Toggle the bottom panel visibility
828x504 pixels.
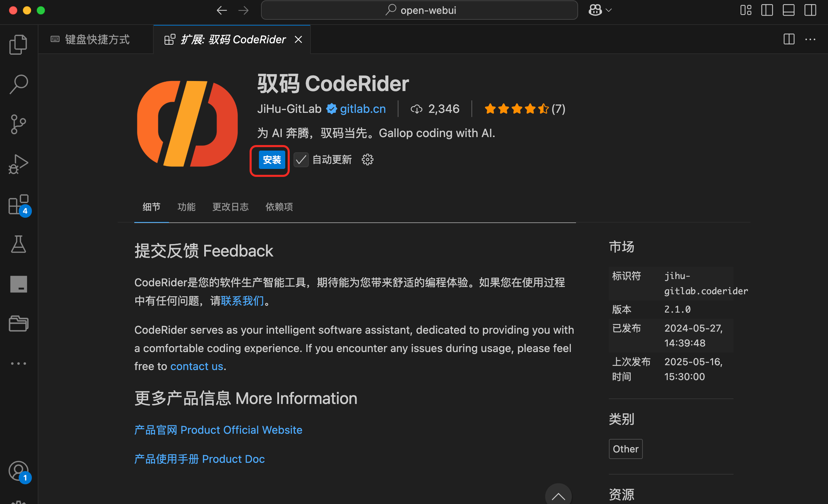click(x=789, y=10)
